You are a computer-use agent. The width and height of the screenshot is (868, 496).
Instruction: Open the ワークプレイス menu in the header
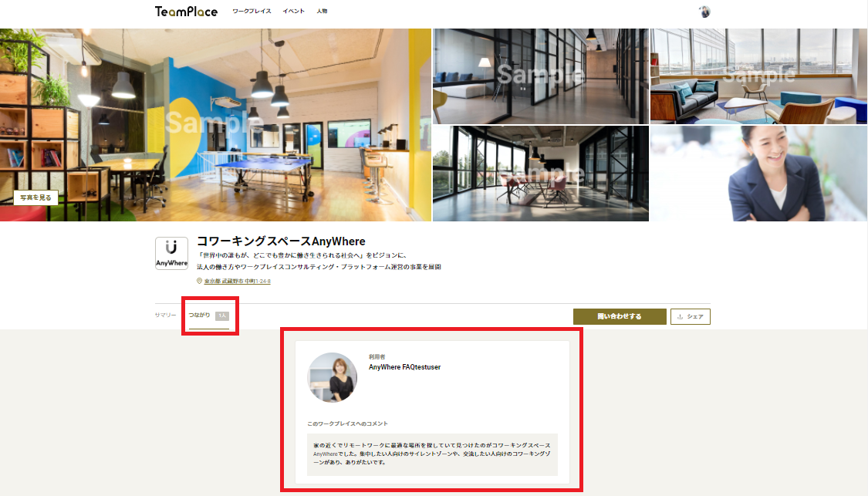252,12
